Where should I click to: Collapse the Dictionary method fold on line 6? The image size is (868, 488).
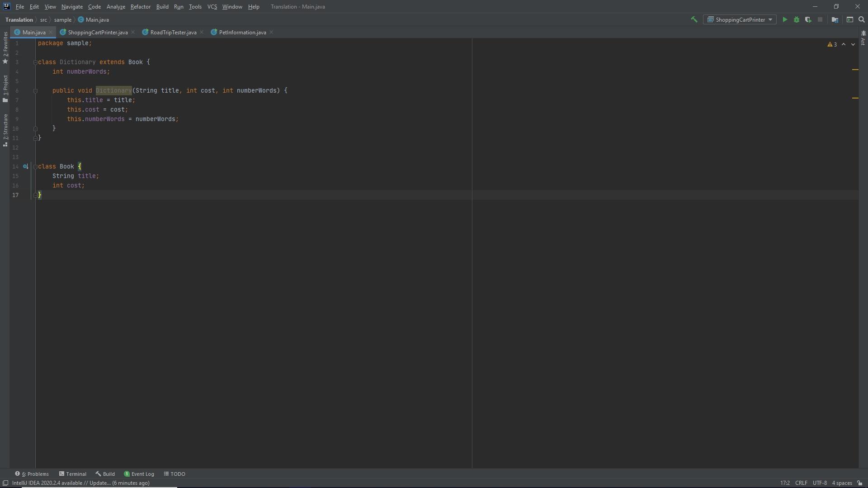point(35,91)
